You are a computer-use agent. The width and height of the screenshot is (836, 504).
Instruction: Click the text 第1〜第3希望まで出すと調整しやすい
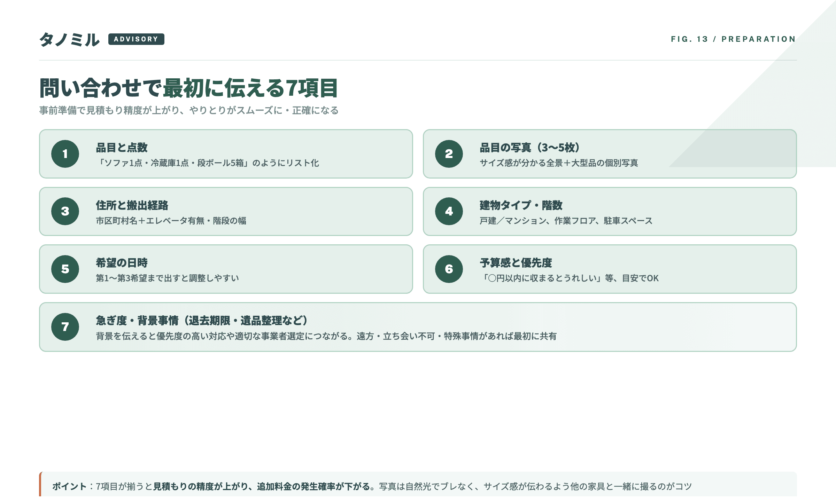(168, 278)
